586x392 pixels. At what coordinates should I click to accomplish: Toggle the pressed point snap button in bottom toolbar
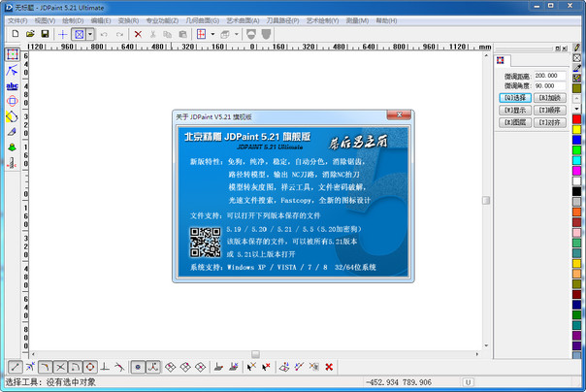(138, 367)
